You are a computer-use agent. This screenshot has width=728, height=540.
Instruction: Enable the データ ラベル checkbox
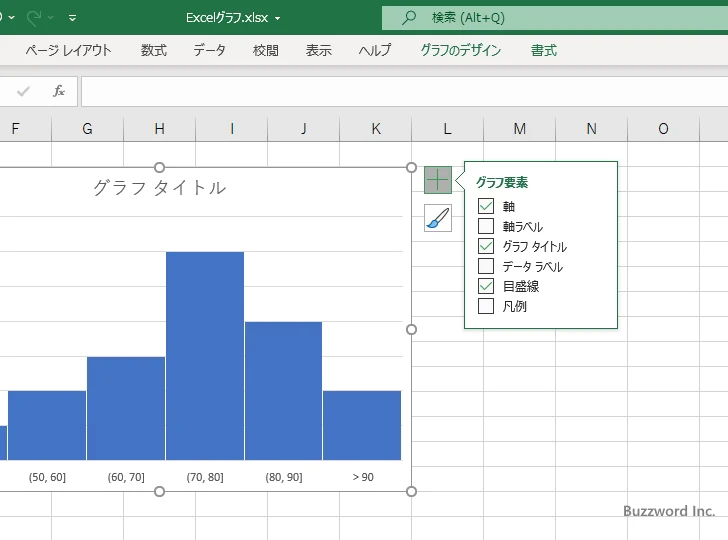(486, 266)
